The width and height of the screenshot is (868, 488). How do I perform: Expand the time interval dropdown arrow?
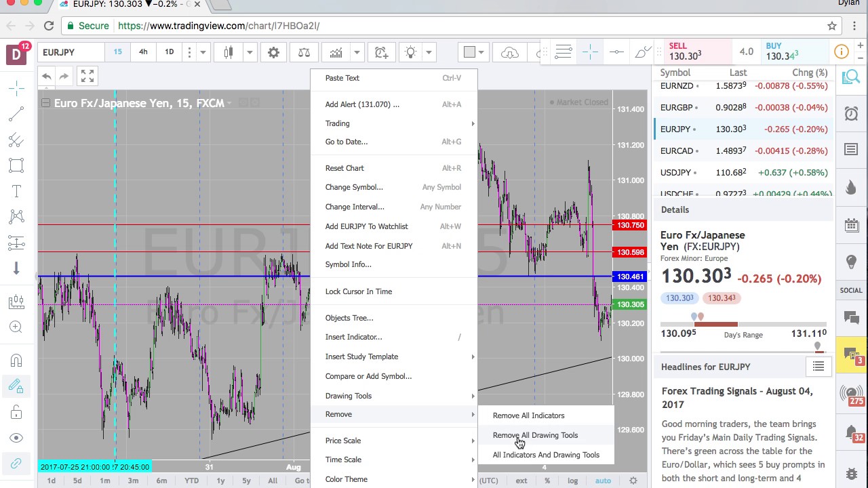click(x=202, y=52)
